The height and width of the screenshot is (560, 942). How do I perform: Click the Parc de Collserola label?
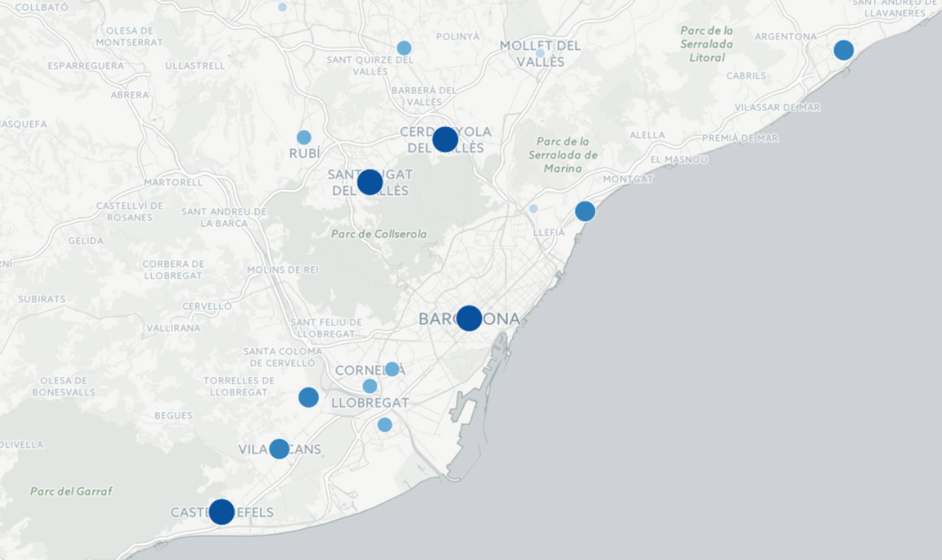click(x=379, y=235)
